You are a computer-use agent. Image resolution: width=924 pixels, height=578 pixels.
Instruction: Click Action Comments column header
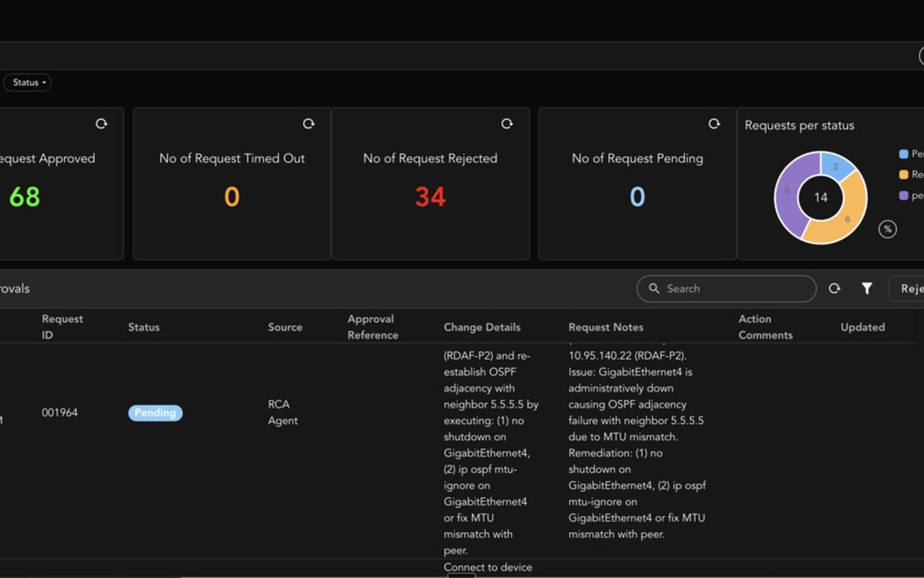[765, 327]
